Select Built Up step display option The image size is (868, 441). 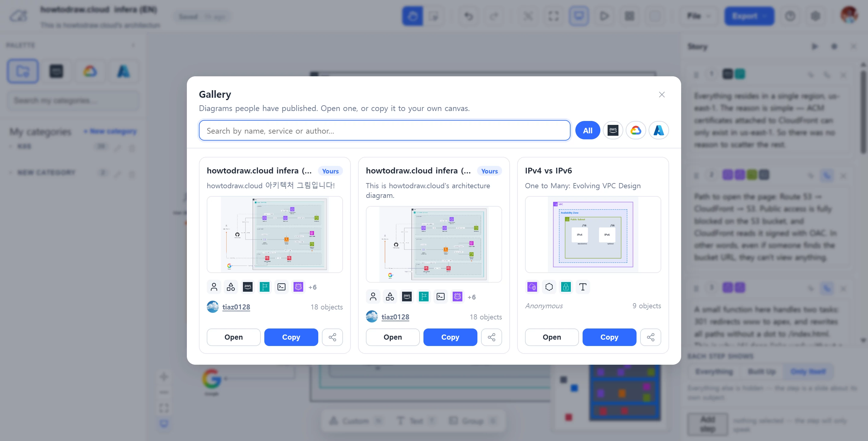(762, 372)
